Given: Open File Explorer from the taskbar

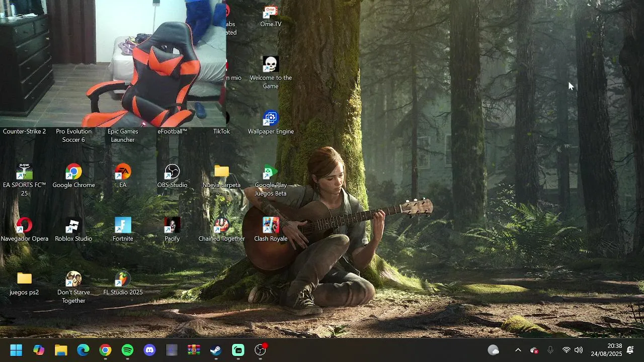Looking at the screenshot, I should [61, 350].
